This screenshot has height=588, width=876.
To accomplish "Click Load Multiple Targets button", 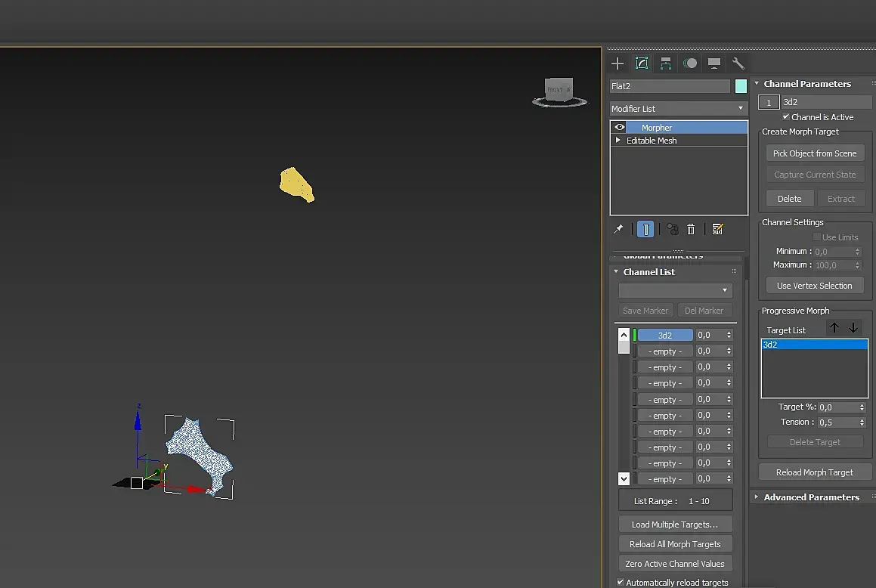I will 675,525.
